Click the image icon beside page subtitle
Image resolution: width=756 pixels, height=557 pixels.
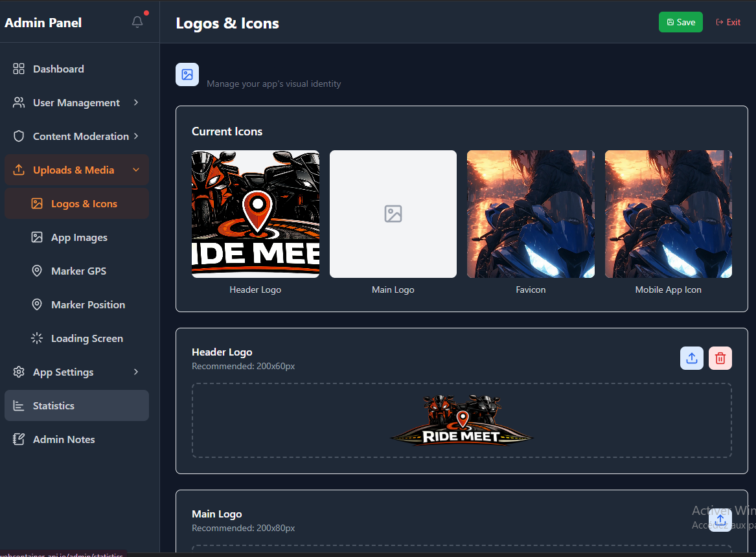187,74
